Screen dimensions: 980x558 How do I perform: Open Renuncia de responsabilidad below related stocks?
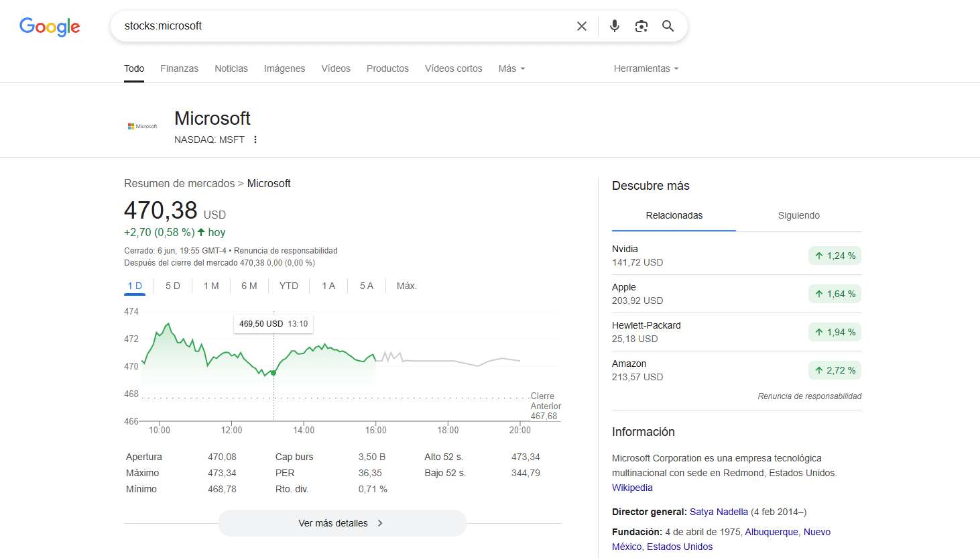[x=810, y=396]
